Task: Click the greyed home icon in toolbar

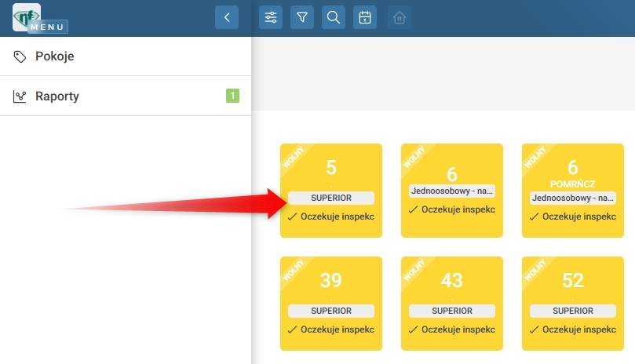Action: pos(400,17)
